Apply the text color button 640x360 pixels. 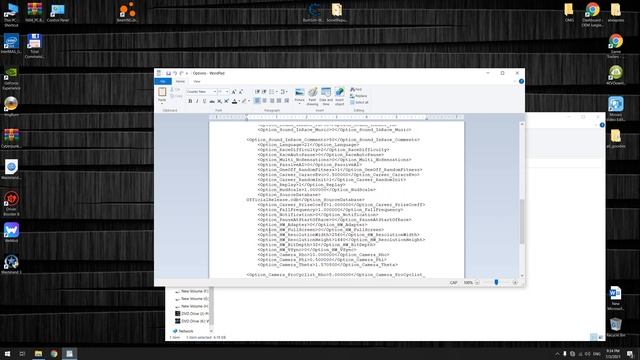(x=234, y=101)
